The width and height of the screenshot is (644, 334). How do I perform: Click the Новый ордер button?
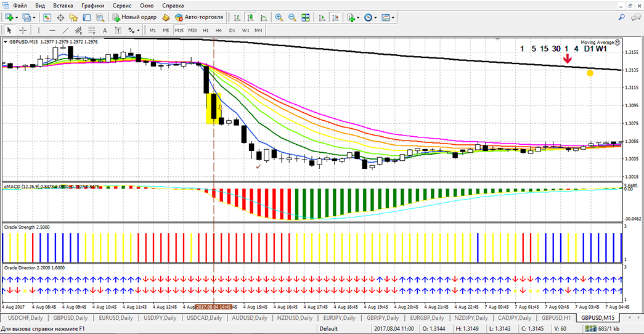(134, 18)
